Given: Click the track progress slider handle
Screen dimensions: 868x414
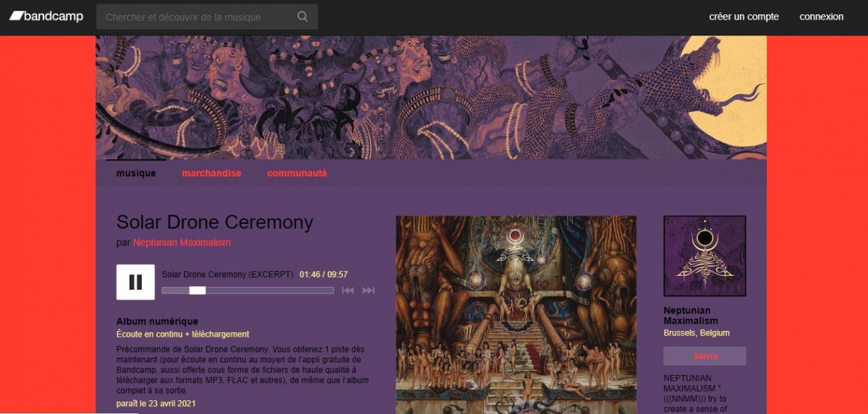Looking at the screenshot, I should [x=197, y=290].
